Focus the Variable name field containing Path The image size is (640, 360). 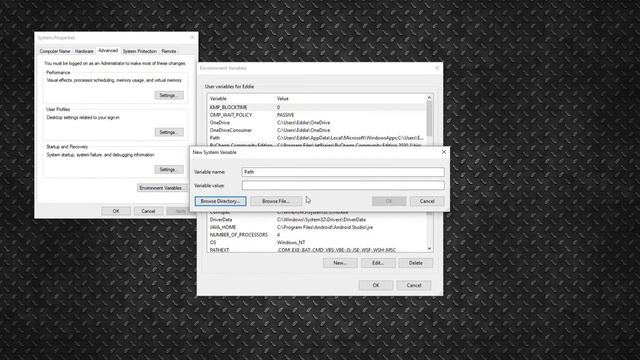343,172
